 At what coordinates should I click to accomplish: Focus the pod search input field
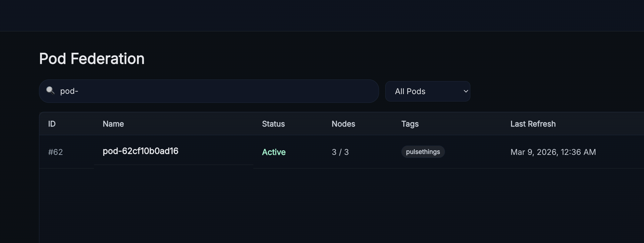(x=217, y=91)
